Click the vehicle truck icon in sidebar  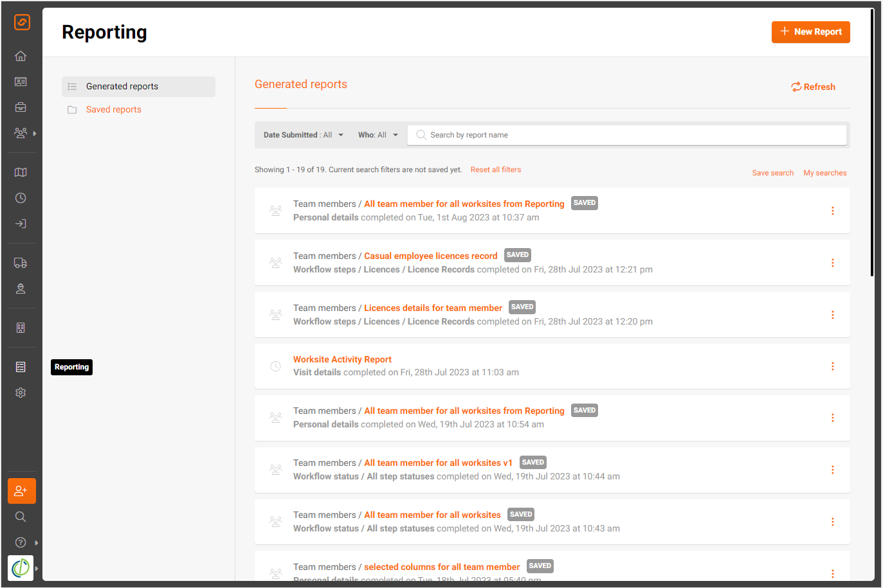coord(21,263)
